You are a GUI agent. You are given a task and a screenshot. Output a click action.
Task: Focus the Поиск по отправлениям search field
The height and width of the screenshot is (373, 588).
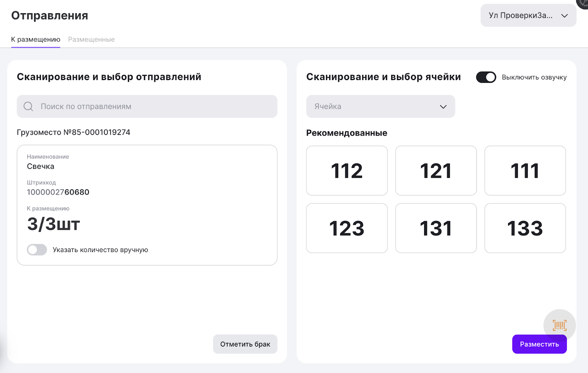154,107
